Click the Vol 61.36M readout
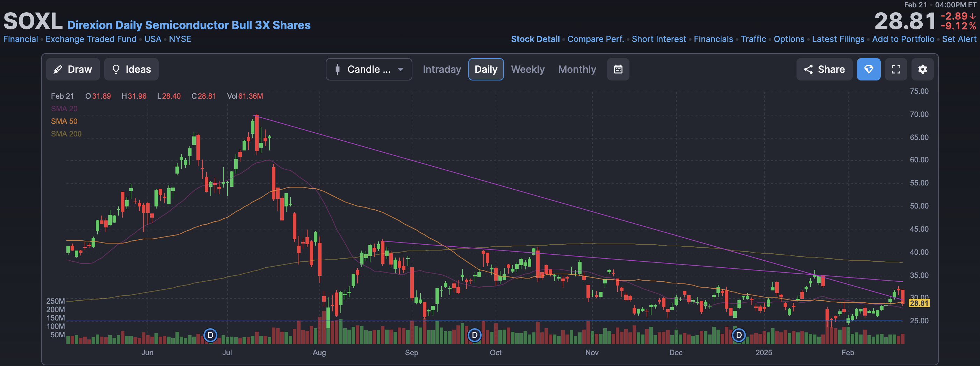The image size is (980, 366). [x=245, y=96]
